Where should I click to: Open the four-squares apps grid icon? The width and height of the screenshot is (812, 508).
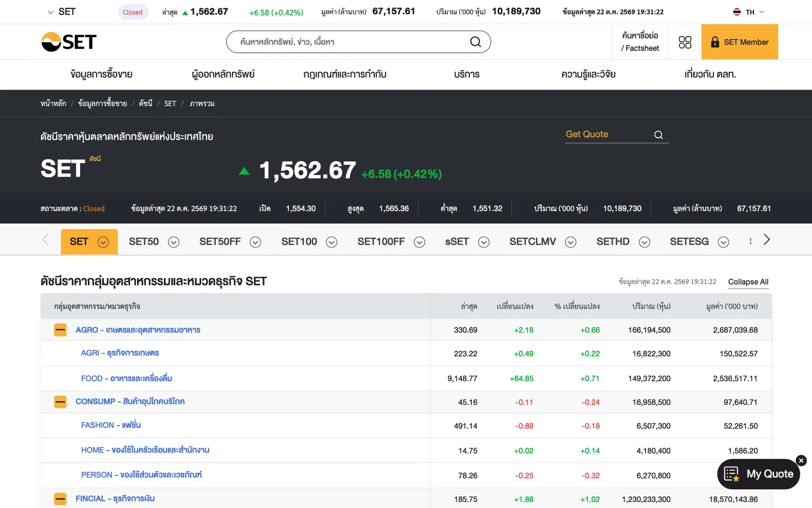[685, 42]
